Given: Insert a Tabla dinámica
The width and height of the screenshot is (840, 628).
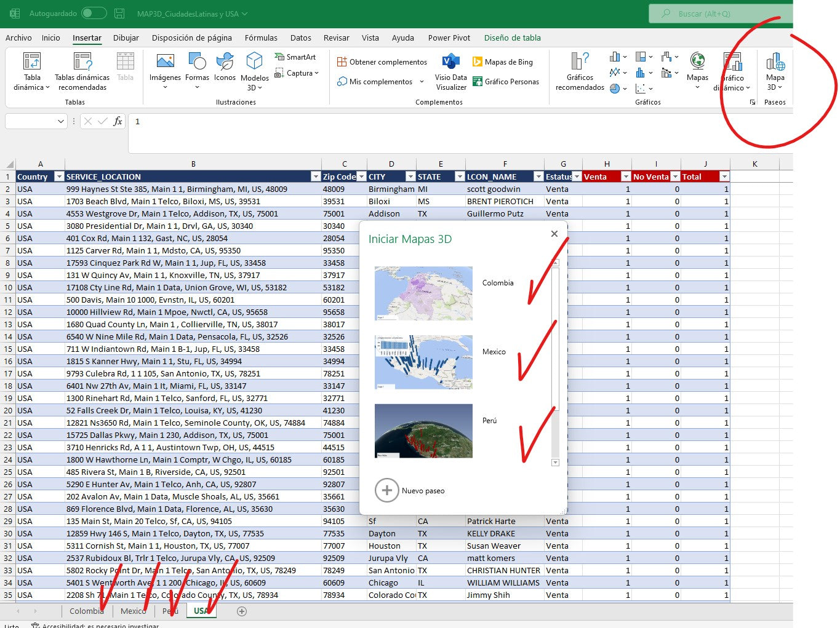Looking at the screenshot, I should click(32, 71).
